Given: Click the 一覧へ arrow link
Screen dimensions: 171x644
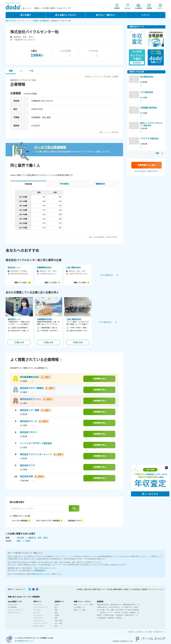Looking at the screenshot, I should (x=158, y=153).
